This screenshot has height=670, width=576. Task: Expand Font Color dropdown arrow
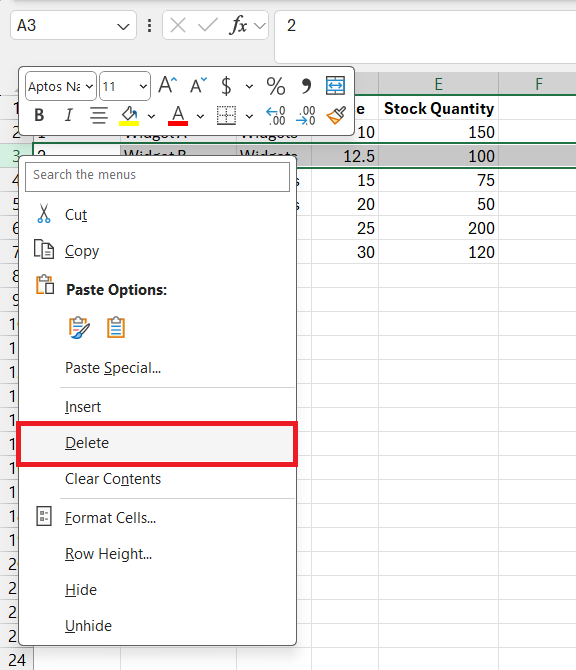click(200, 116)
